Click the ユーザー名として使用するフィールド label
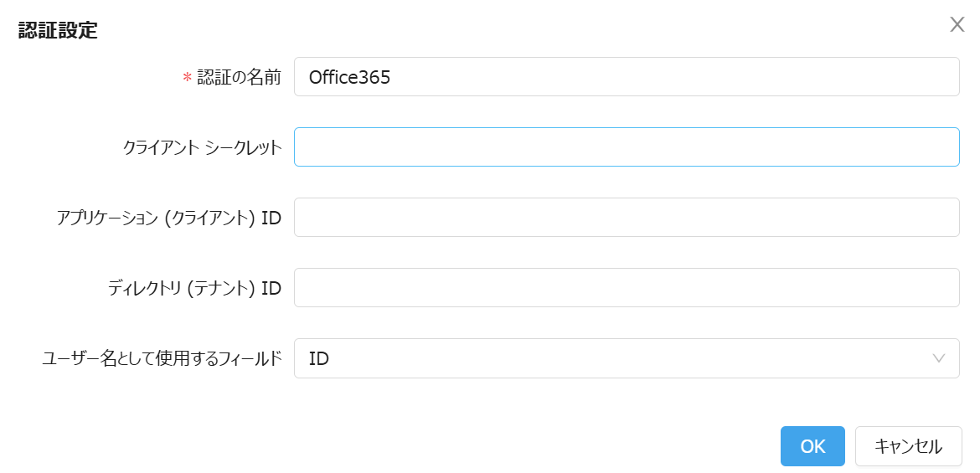 162,359
